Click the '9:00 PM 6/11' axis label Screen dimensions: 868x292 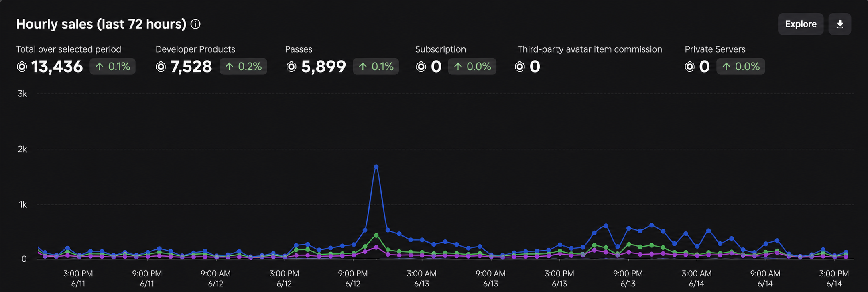pyautogui.click(x=147, y=278)
